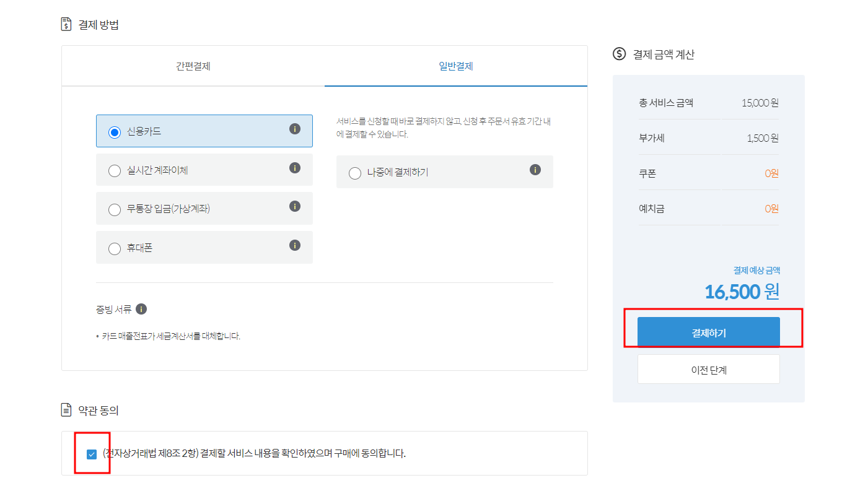Click the 쿠폰 0원 amount
Image resolution: width=868 pixels, height=491 pixels.
(x=771, y=173)
